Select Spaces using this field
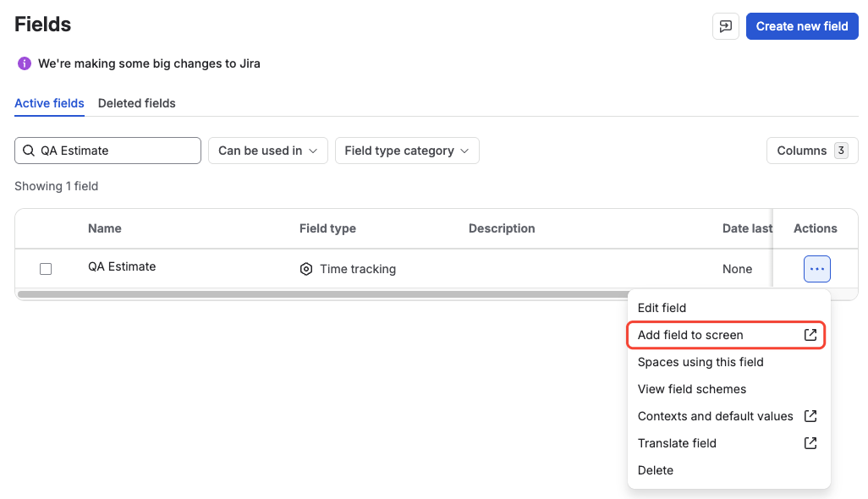This screenshot has width=868, height=499. point(728,362)
